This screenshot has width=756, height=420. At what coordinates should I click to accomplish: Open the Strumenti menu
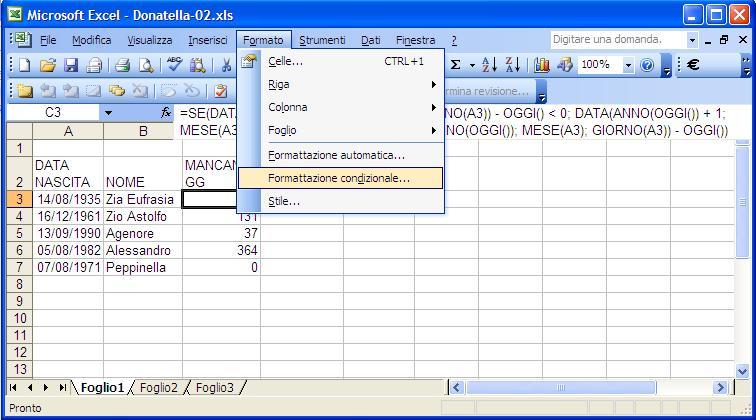(x=322, y=40)
